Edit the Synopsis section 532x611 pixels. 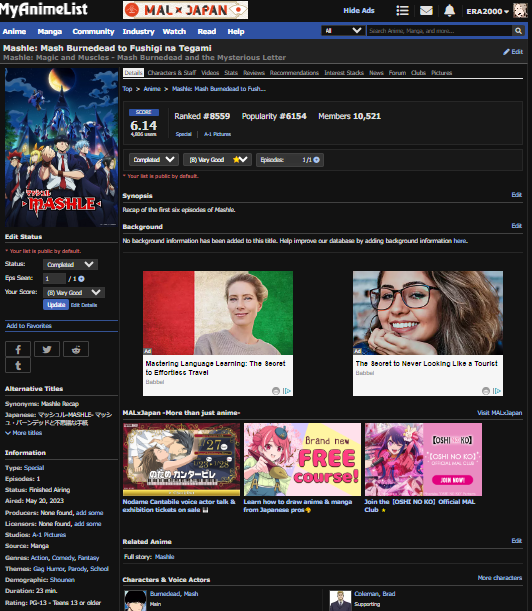[x=516, y=194]
